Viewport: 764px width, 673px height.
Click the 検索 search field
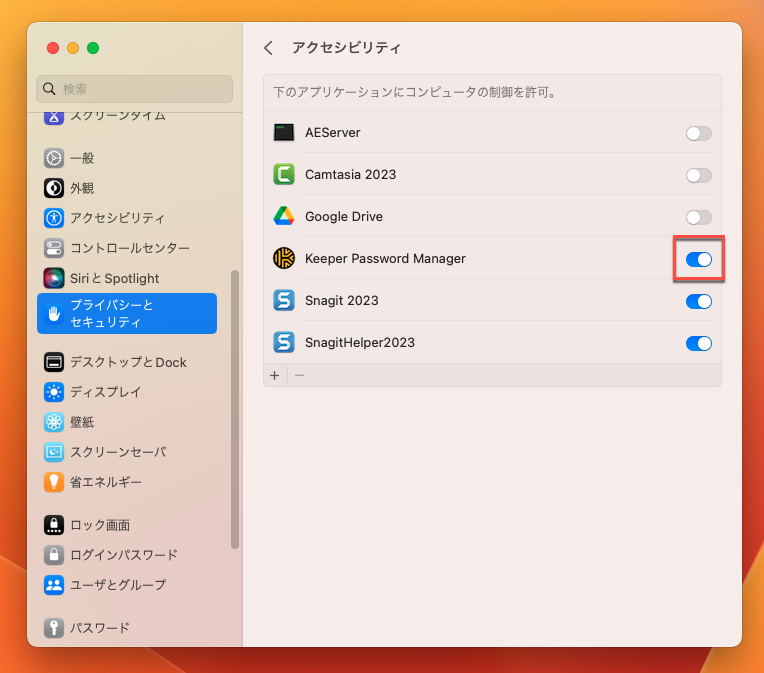(x=135, y=89)
